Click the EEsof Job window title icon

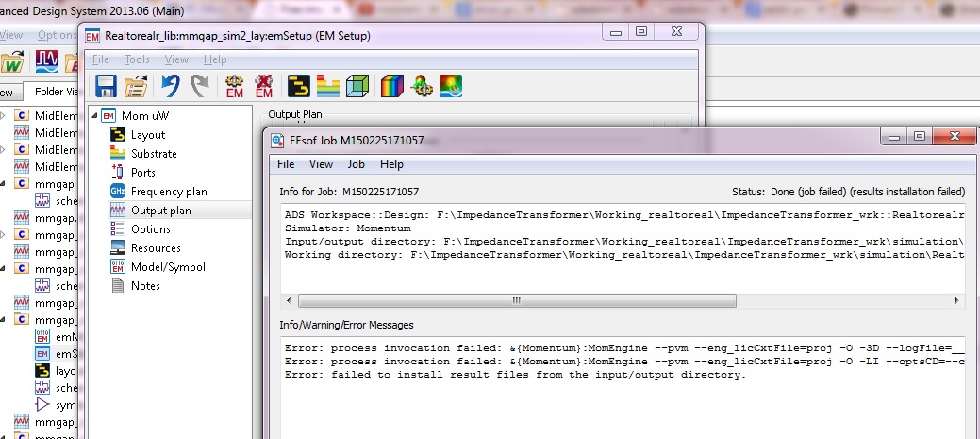point(277,141)
